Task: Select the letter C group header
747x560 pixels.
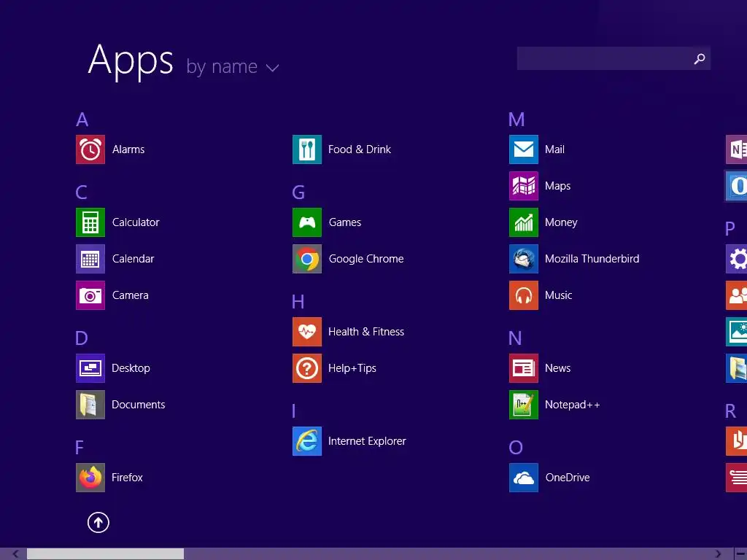Action: (82, 192)
